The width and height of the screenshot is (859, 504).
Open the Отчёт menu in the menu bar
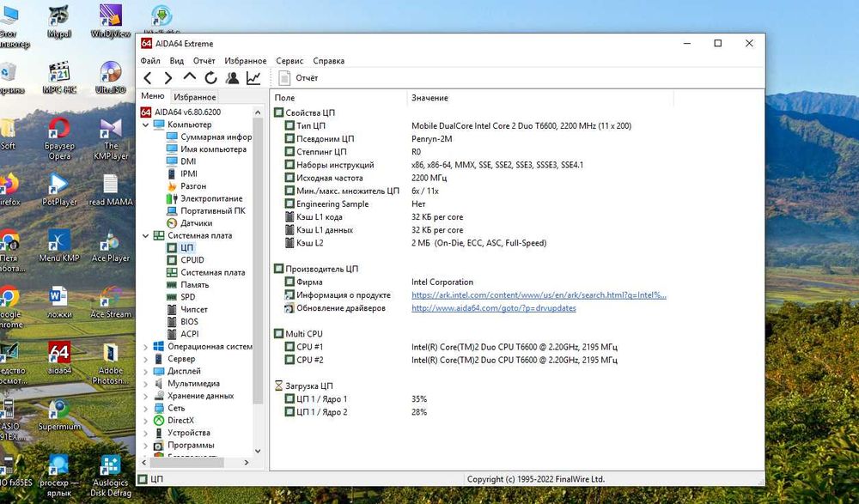pos(204,61)
